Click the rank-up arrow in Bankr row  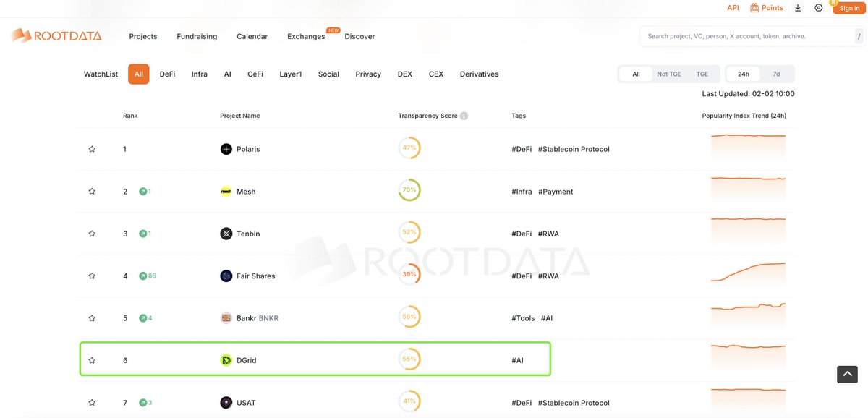click(142, 318)
